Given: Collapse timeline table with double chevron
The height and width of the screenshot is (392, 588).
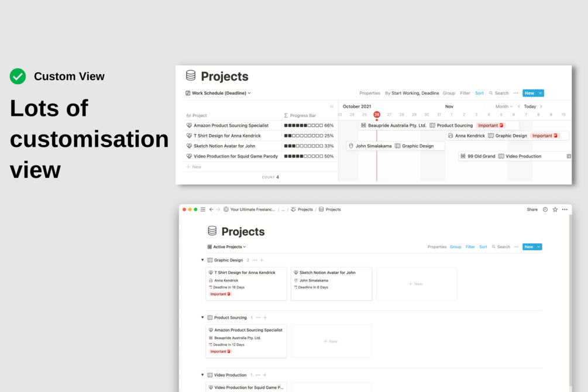Looking at the screenshot, I should click(332, 106).
